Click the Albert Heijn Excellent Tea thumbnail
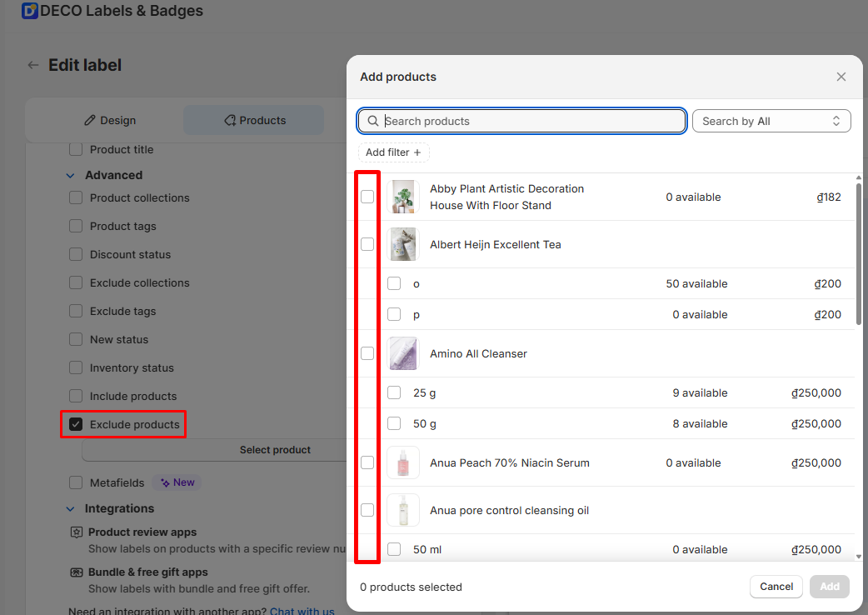 403,245
